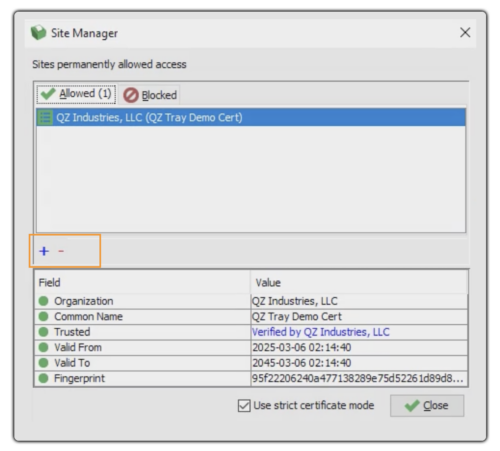Click the green dot next to Fingerprint
The image size is (500, 451).
43,378
